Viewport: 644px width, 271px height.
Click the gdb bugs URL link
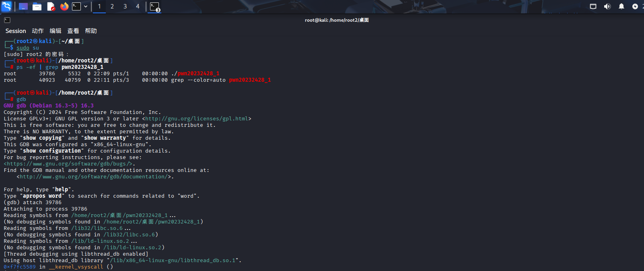pyautogui.click(x=68, y=164)
